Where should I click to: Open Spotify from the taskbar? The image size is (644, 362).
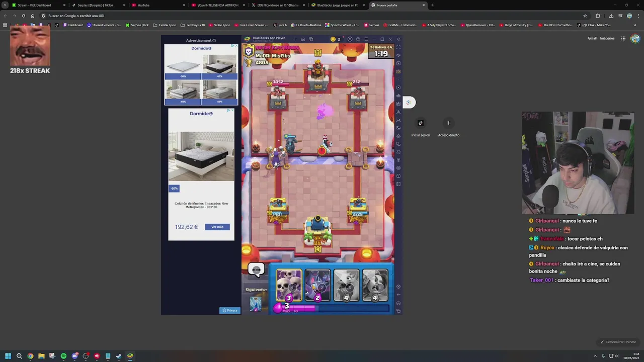tap(63, 356)
